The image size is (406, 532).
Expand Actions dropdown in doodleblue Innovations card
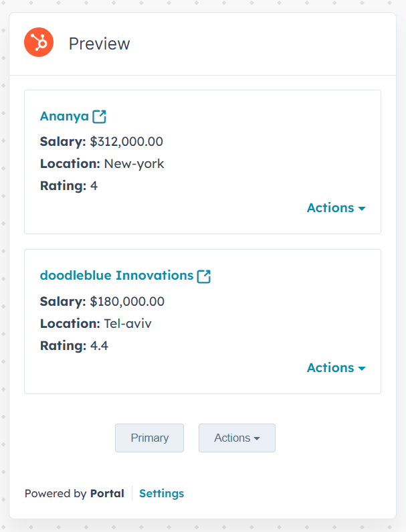click(x=336, y=368)
